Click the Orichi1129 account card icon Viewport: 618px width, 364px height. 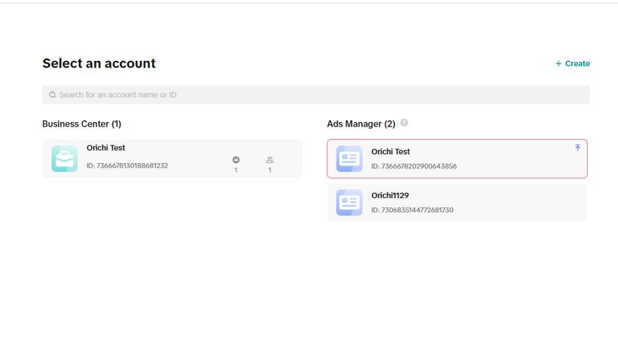coord(349,203)
